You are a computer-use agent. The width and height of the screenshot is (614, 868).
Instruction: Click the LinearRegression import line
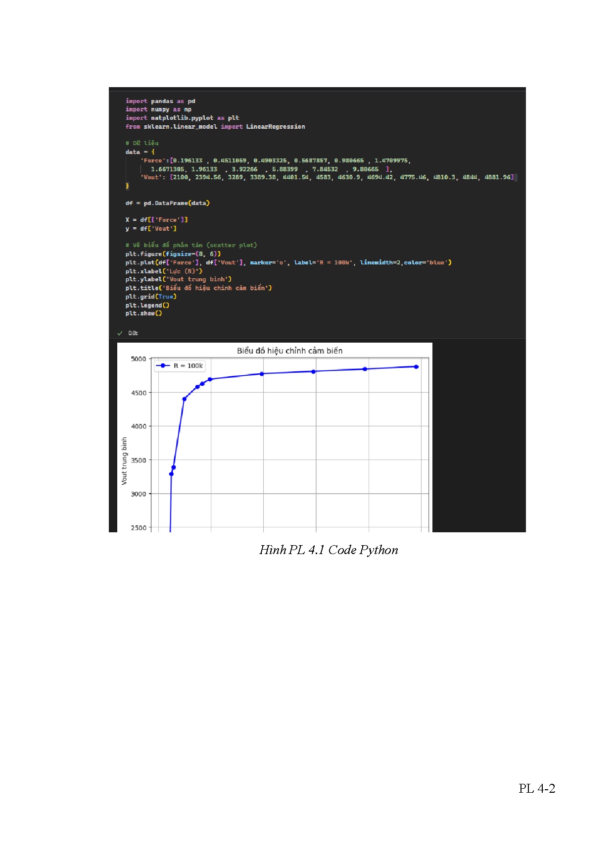click(215, 127)
